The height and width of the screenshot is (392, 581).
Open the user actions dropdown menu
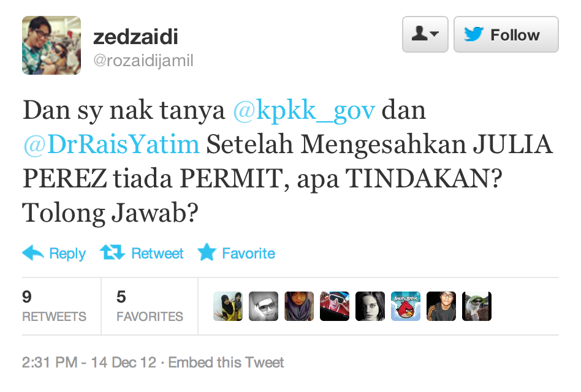[x=425, y=34]
